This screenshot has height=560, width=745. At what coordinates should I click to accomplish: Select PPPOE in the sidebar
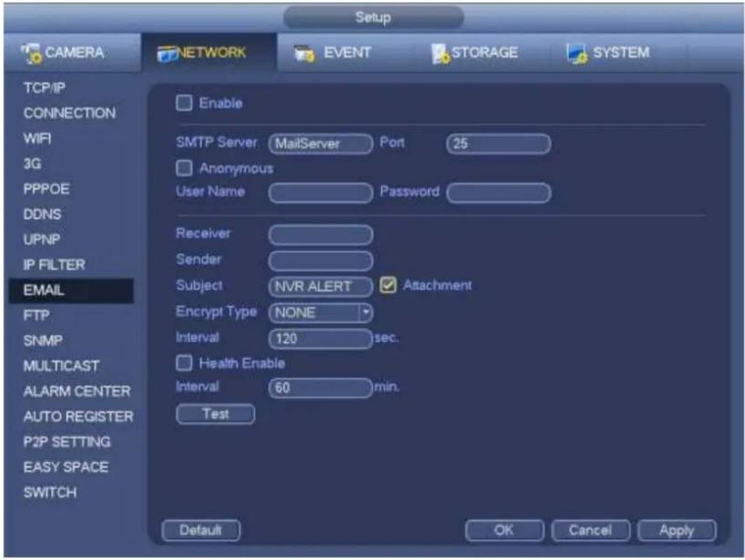[x=46, y=189]
